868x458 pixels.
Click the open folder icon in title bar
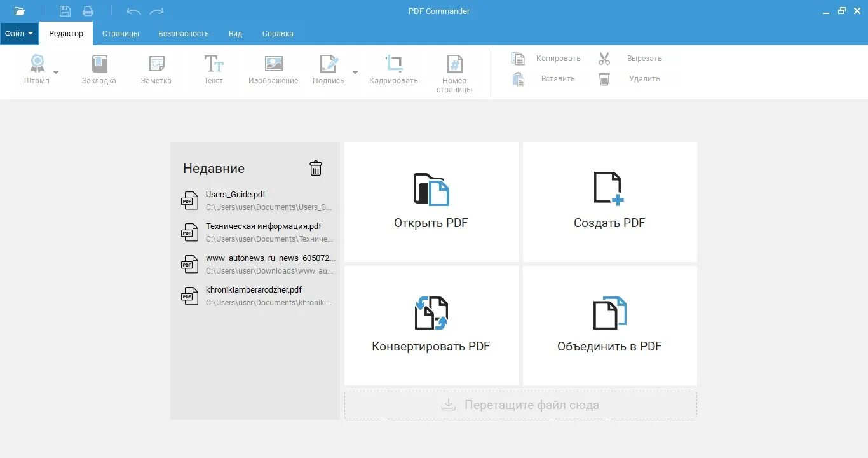20,11
